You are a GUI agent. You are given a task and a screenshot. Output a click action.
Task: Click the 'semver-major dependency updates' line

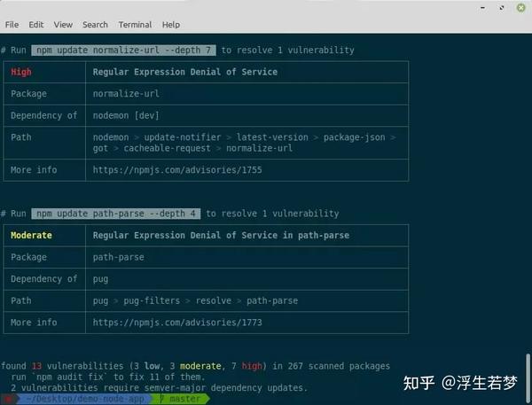tap(159, 387)
